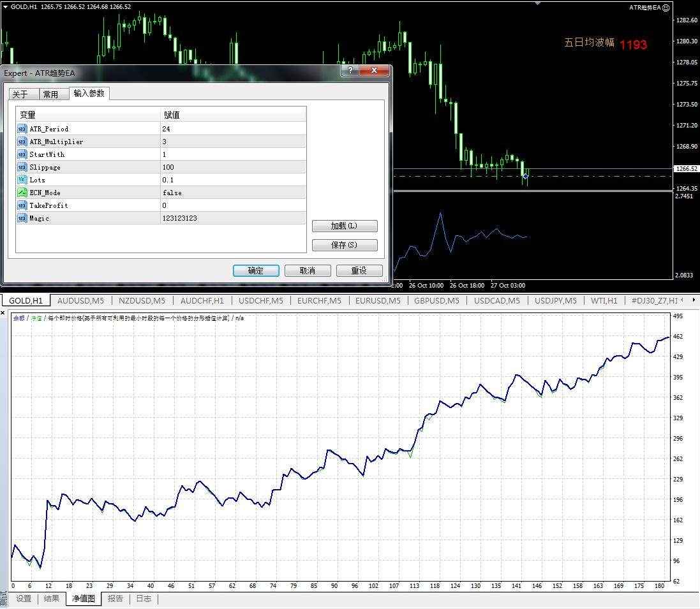Click the 加载(L) button

click(x=345, y=226)
